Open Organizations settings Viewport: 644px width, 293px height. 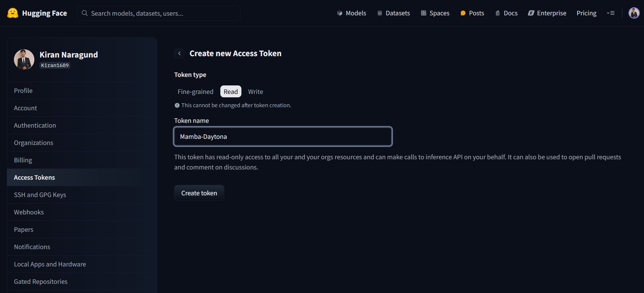pos(82,143)
